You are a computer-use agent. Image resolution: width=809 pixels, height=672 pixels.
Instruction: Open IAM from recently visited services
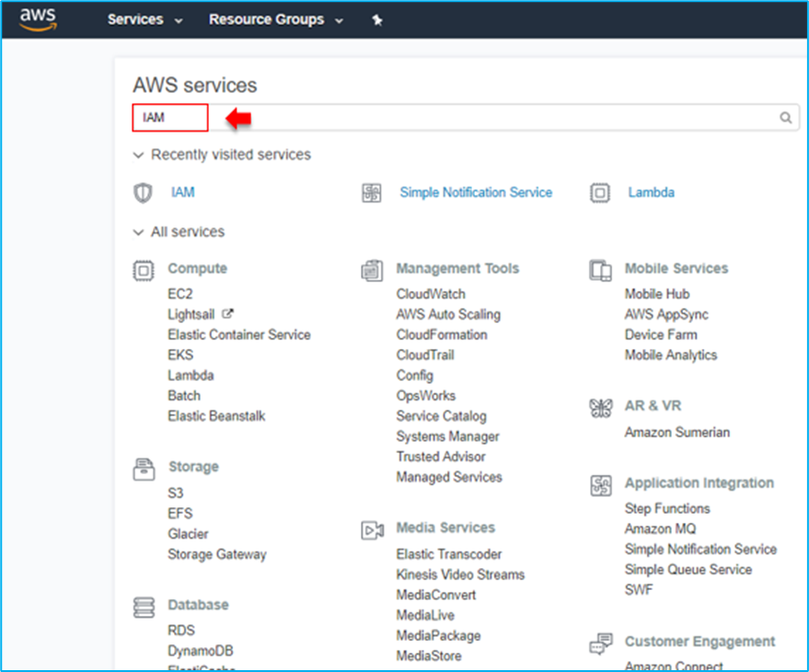point(182,192)
